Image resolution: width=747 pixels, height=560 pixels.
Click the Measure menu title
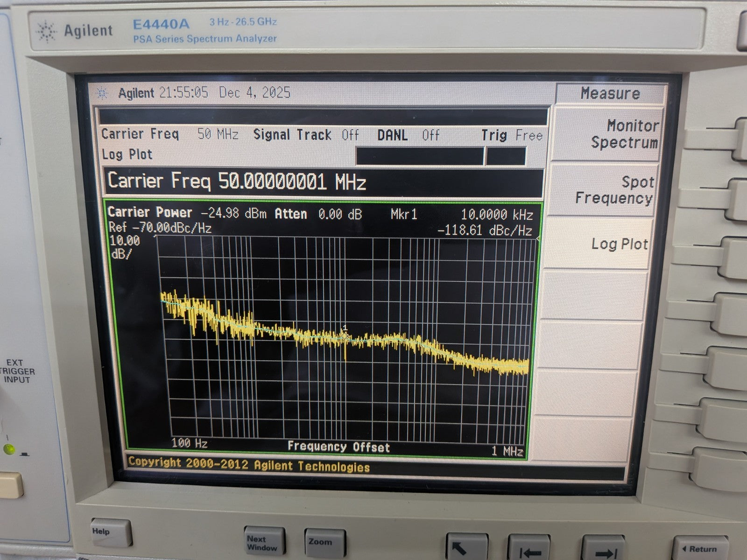(610, 93)
